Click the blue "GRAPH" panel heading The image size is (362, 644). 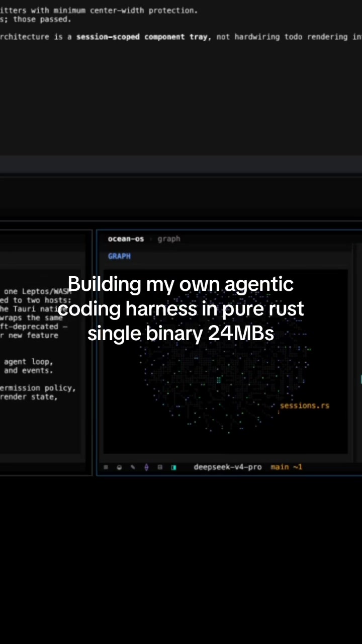[119, 256]
